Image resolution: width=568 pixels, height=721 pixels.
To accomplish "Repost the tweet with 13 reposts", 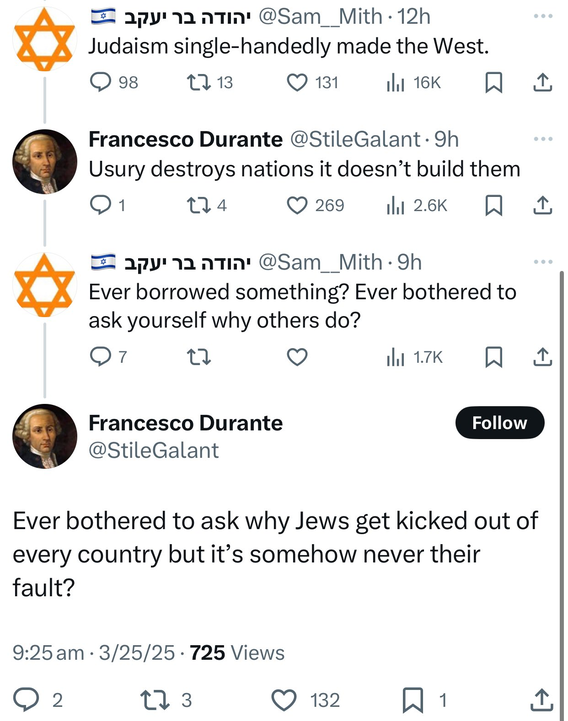I will (x=210, y=82).
